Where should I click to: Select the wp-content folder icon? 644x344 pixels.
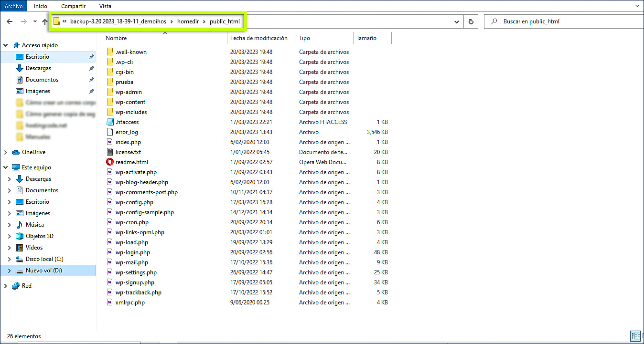point(110,102)
